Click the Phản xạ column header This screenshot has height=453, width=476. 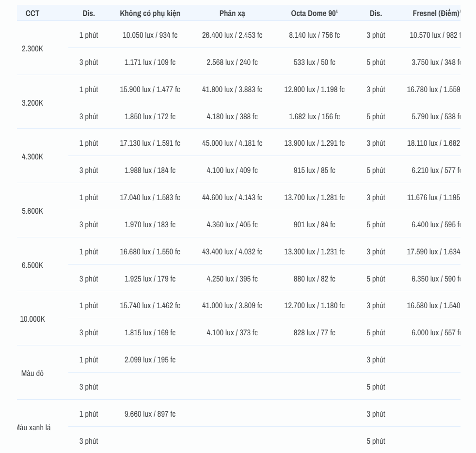click(x=232, y=13)
